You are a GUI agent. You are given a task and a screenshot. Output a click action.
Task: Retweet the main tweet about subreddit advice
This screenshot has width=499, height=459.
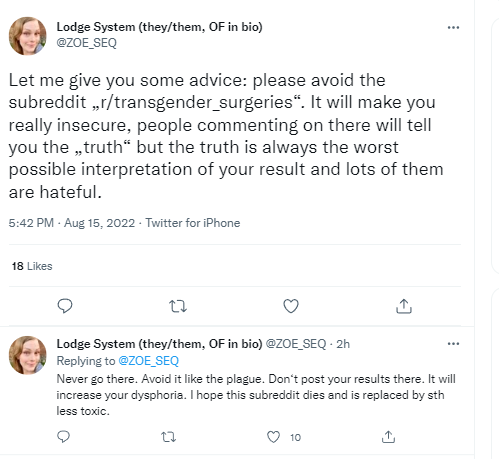click(x=178, y=306)
